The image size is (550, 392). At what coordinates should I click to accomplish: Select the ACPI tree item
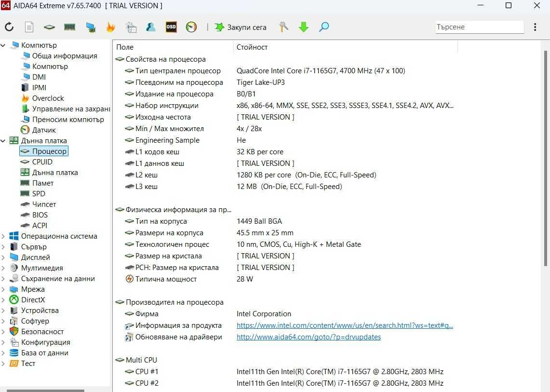click(x=40, y=225)
